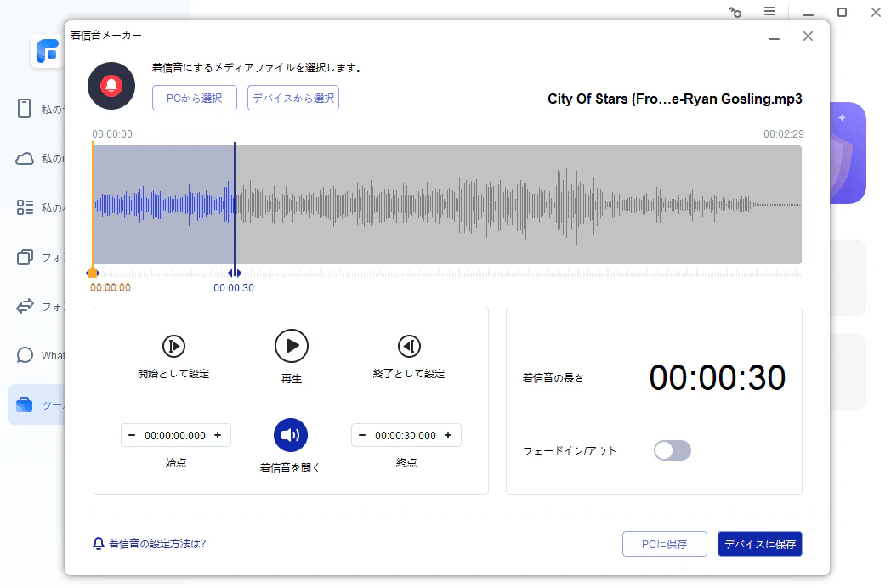Click the デバイスから選択 button
The image size is (891, 588).
pyautogui.click(x=293, y=98)
